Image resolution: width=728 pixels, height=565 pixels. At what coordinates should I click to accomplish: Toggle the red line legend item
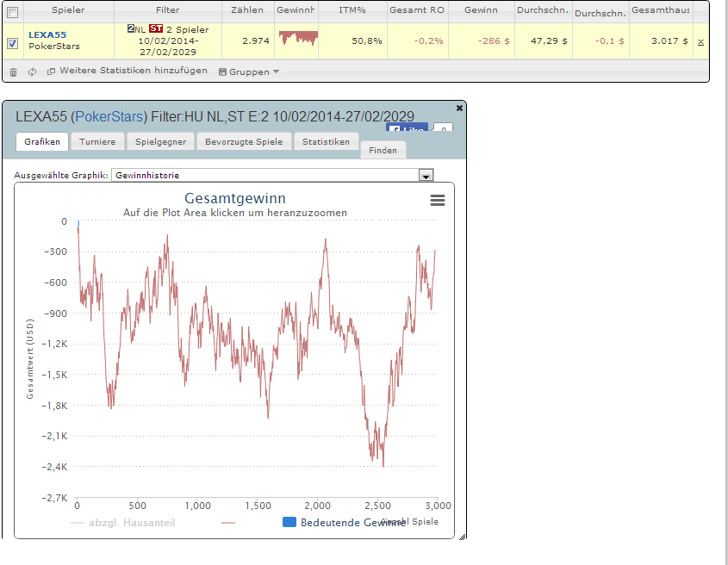click(228, 523)
